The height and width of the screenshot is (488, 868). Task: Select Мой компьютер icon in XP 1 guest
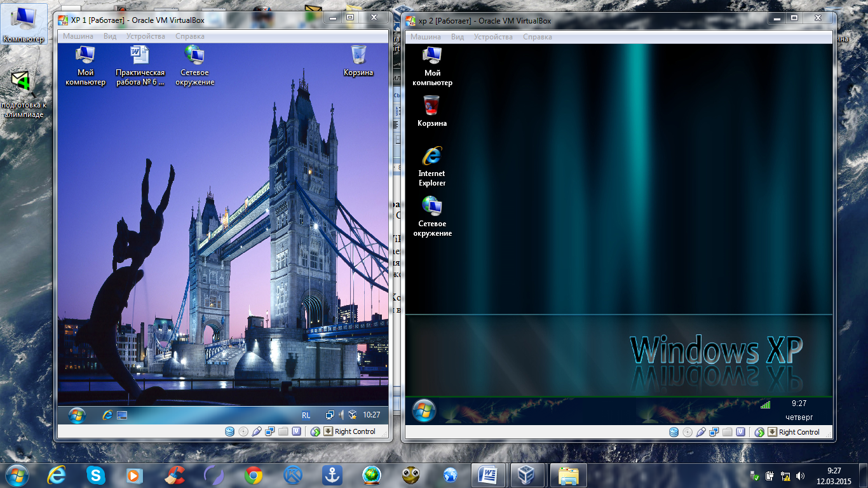pos(85,65)
